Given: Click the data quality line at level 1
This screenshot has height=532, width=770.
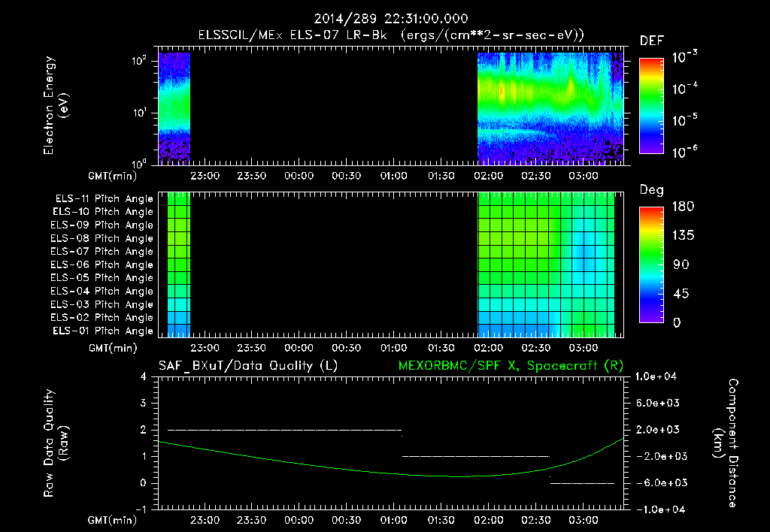Looking at the screenshot, I should pyautogui.click(x=476, y=456).
